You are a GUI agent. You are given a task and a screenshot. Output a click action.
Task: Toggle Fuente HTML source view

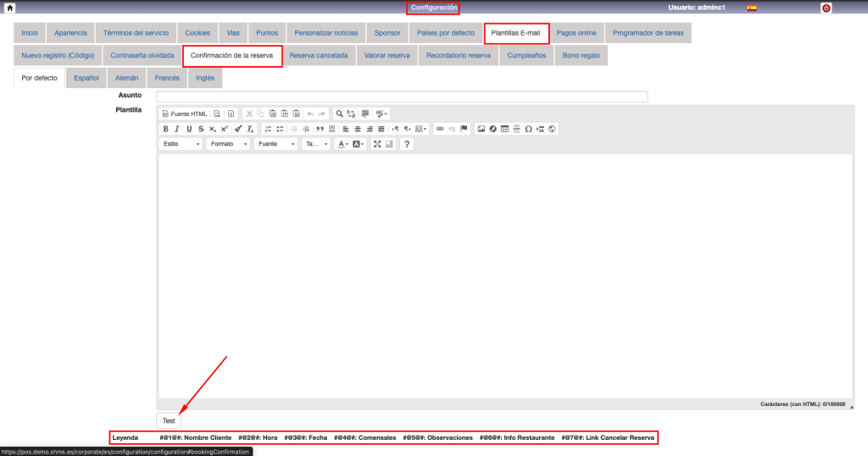point(184,114)
